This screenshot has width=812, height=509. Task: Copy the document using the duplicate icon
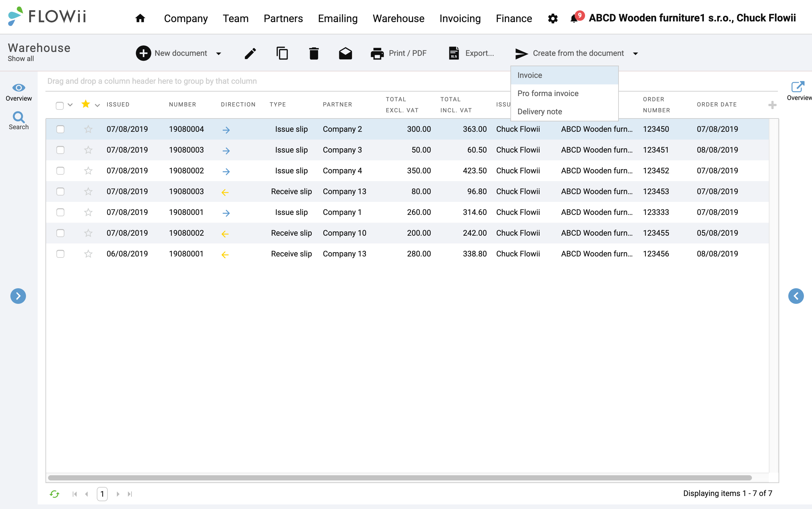point(282,53)
